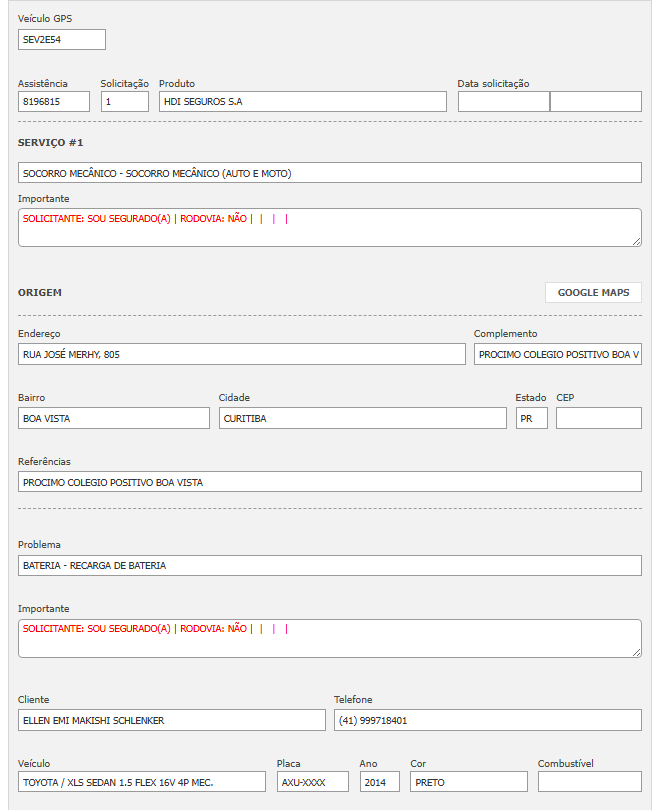Focus the Cliente name field
The height and width of the screenshot is (810, 660).
(172, 720)
